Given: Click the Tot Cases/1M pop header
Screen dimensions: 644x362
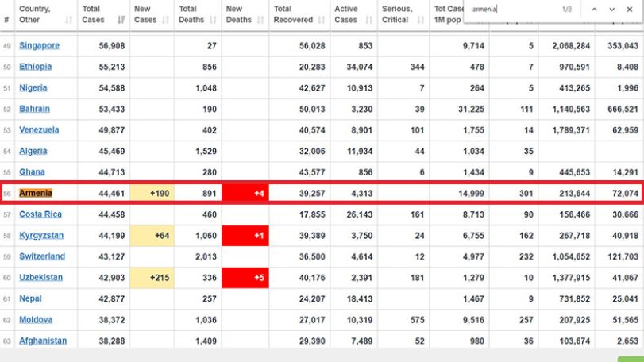Looking at the screenshot, I should point(449,14).
